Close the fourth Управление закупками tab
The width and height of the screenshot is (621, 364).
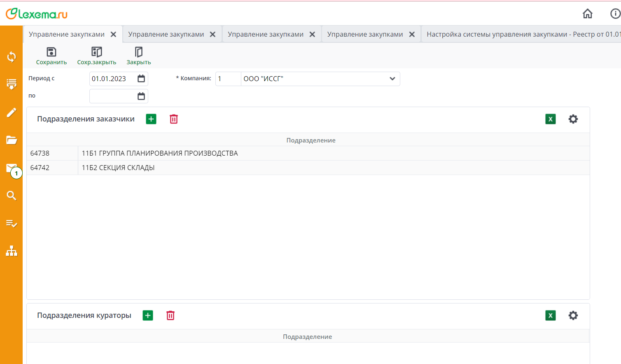click(x=412, y=35)
